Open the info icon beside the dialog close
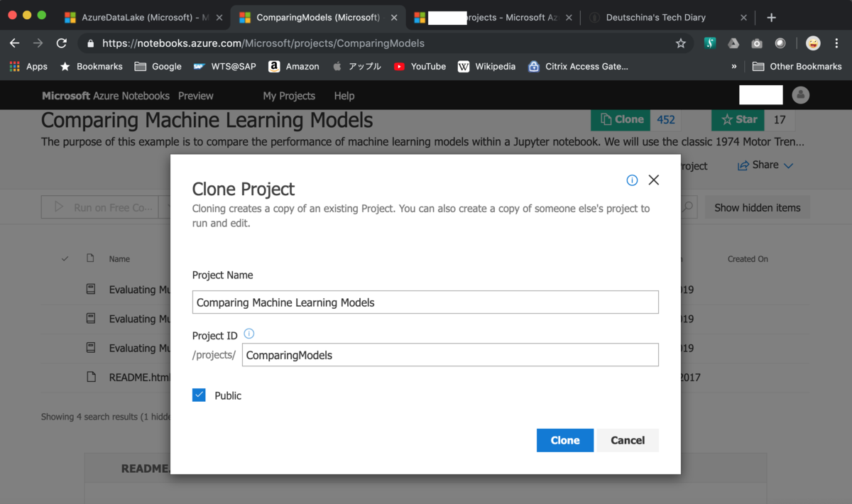 click(632, 180)
